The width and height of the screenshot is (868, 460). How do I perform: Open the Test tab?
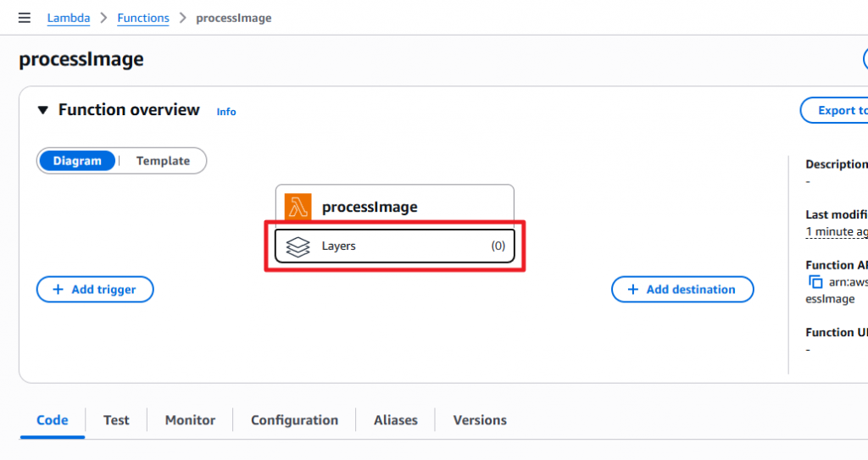click(116, 420)
